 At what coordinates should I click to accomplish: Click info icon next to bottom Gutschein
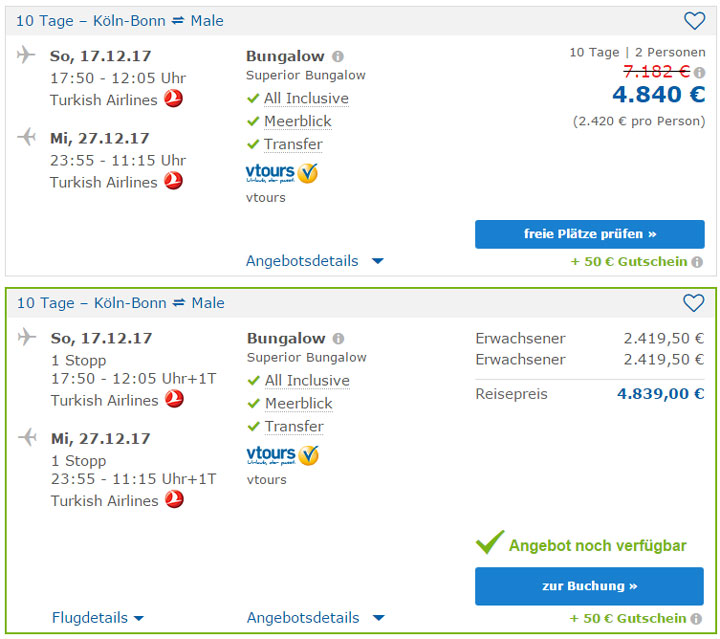point(697,619)
